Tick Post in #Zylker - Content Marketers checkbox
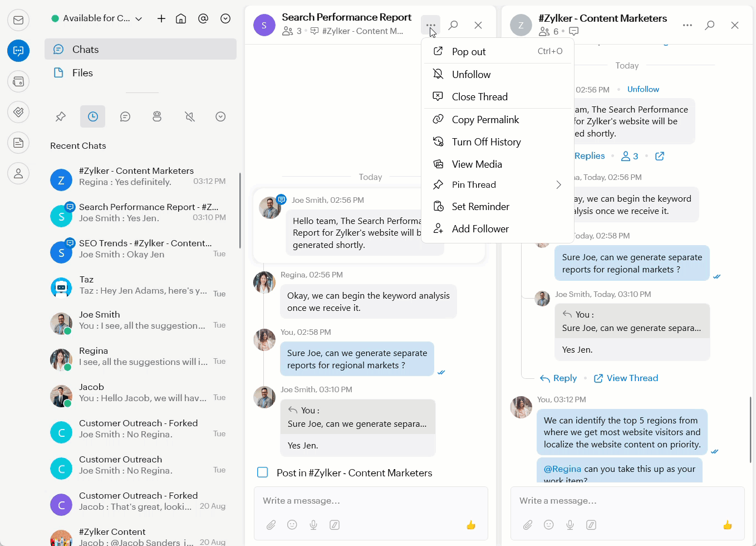 [263, 472]
